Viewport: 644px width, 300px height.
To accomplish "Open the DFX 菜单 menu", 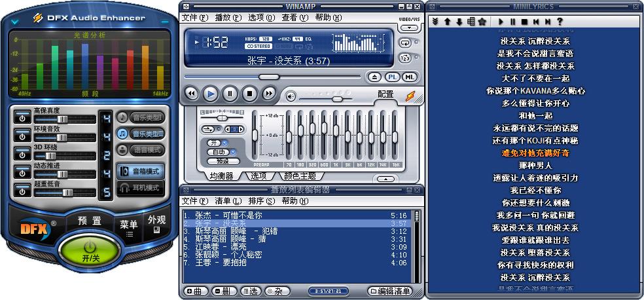I will [129, 228].
